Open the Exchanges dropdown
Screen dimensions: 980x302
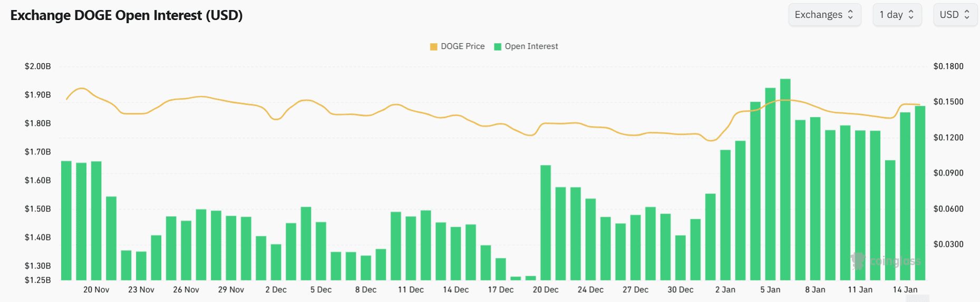pos(824,15)
